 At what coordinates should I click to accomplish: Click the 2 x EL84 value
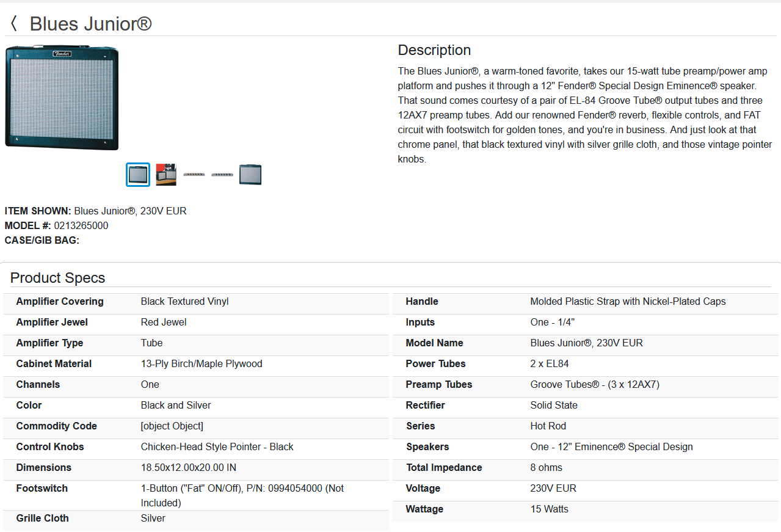(550, 363)
